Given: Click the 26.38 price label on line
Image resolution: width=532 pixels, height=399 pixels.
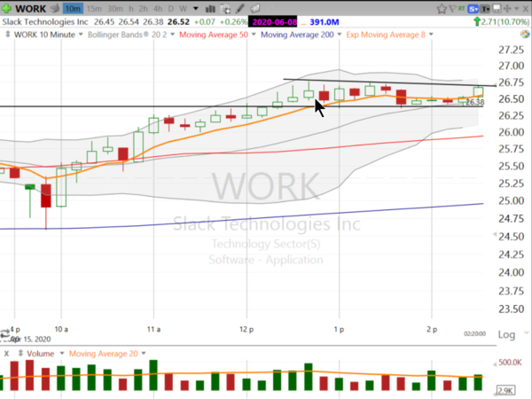Looking at the screenshot, I should 475,102.
